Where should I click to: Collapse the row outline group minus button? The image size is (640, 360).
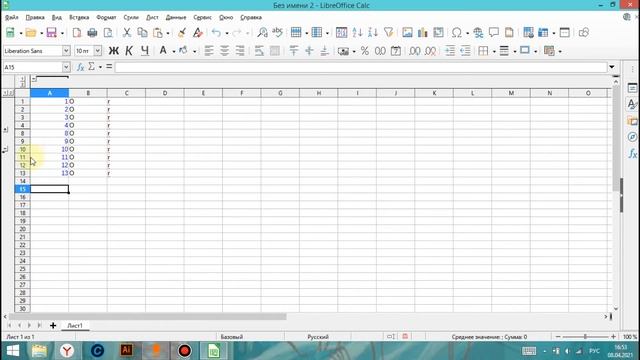(5, 150)
